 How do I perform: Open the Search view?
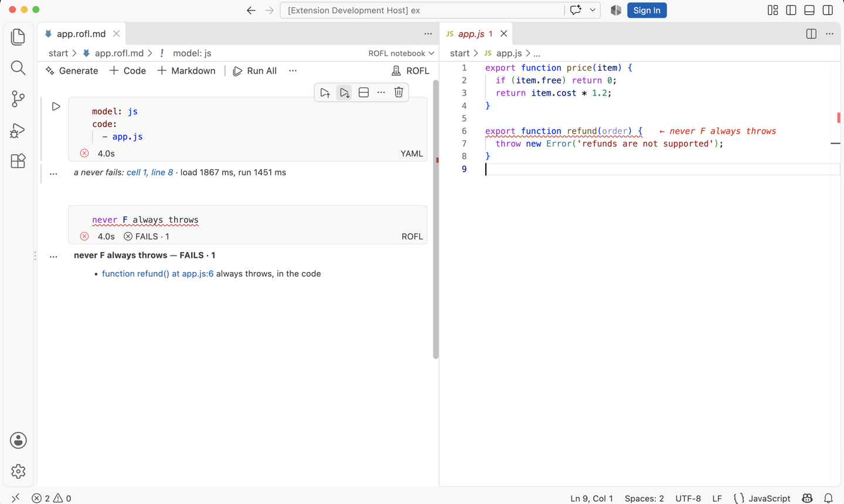(x=18, y=68)
